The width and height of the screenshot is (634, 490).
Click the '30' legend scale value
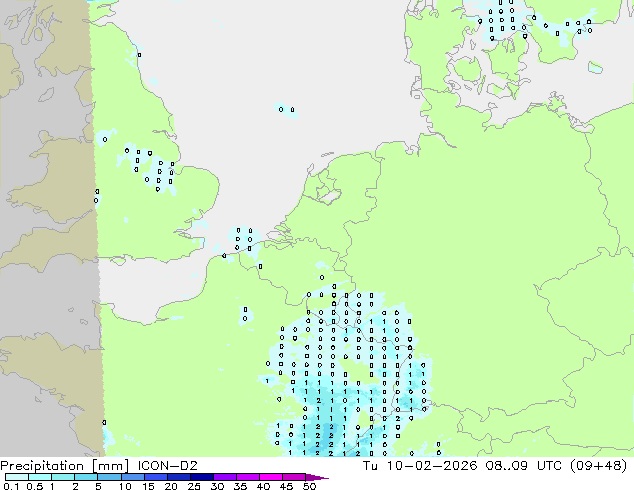tap(217, 486)
